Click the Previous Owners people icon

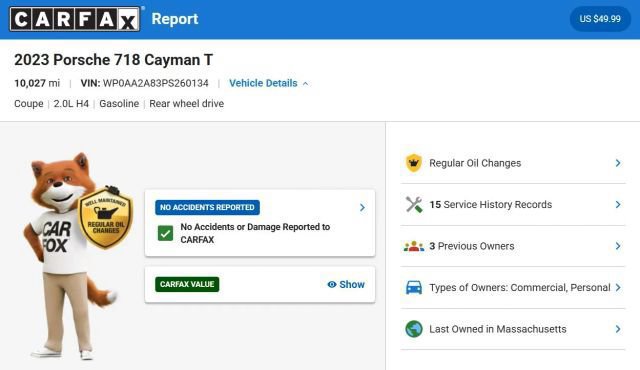pos(414,246)
